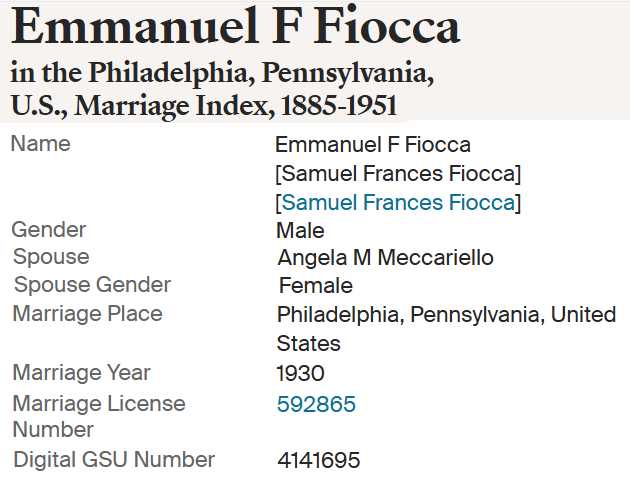Select the Spouse Gender field label
The image size is (630, 482).
[92, 285]
